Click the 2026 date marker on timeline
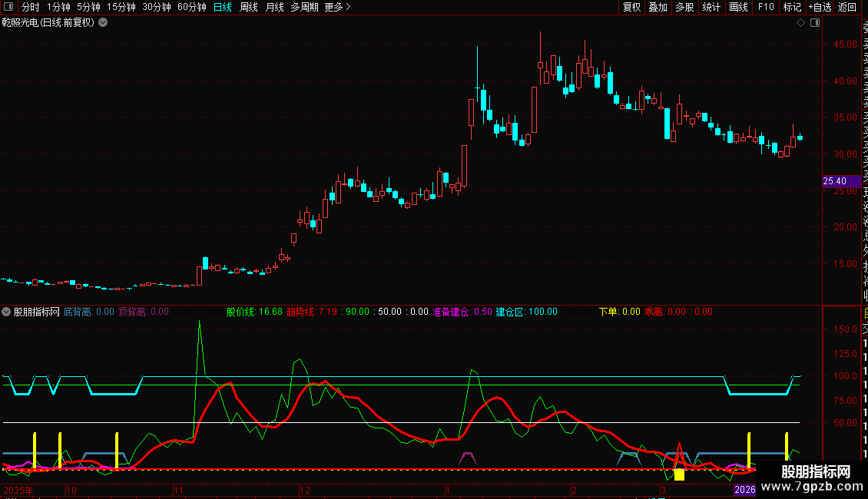Screen dimensions: 868x499 click(744, 490)
